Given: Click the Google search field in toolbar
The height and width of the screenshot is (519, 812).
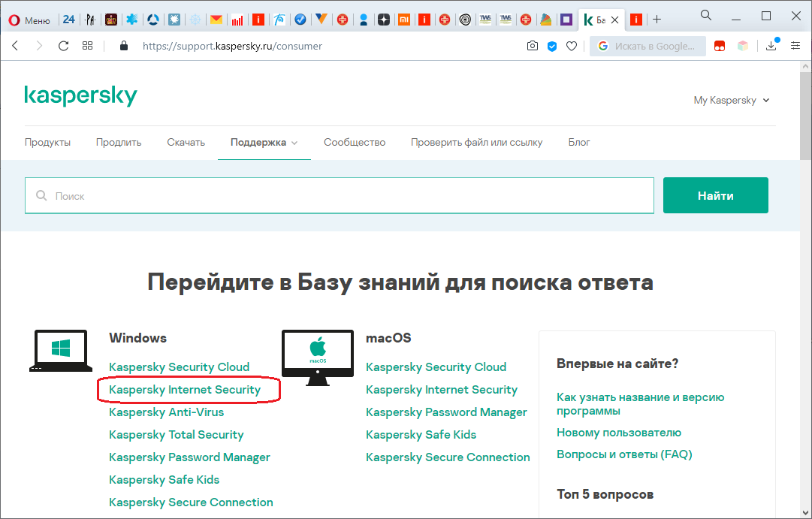Looking at the screenshot, I should (647, 46).
